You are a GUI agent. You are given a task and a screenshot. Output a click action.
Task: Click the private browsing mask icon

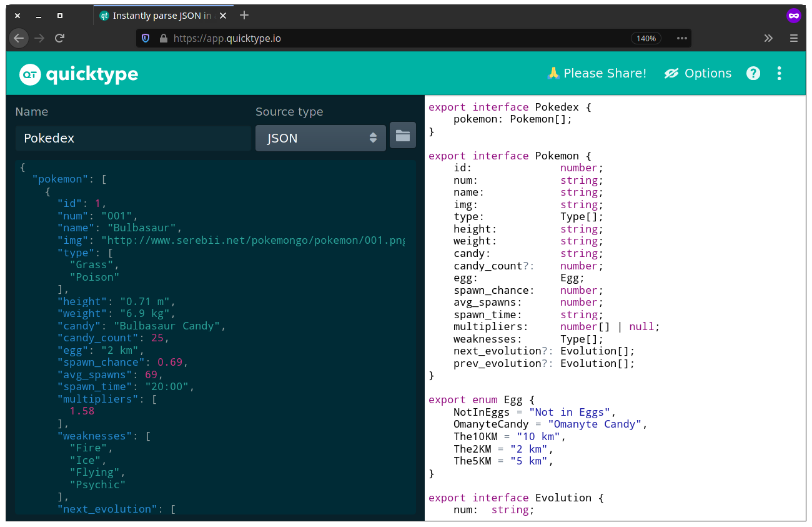click(794, 16)
